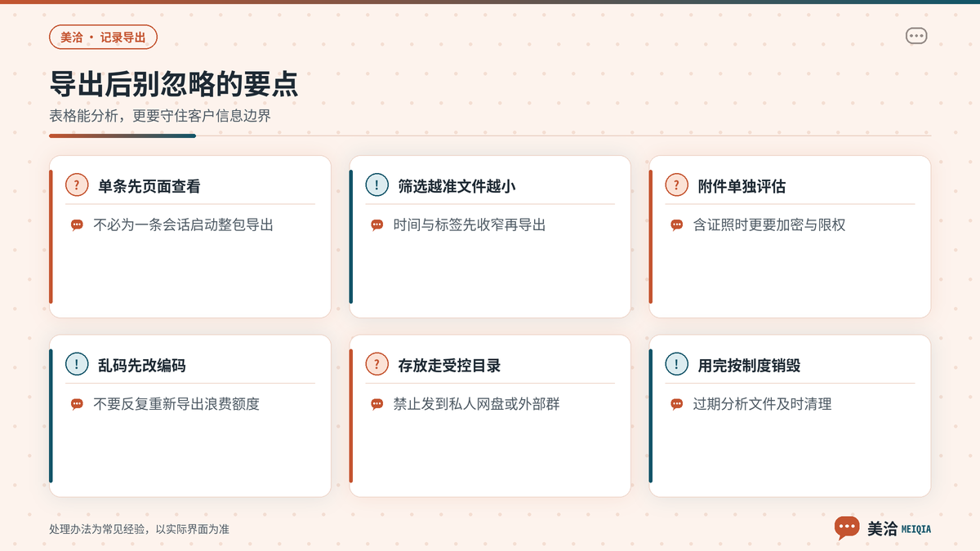Click the MEIQIA wordmark text

tap(916, 529)
